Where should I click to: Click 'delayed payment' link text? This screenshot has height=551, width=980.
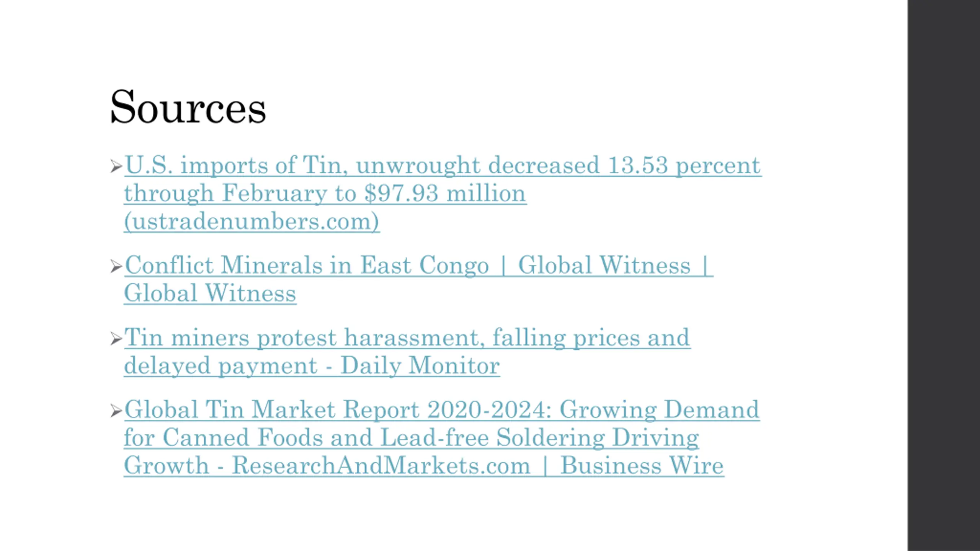click(x=221, y=366)
